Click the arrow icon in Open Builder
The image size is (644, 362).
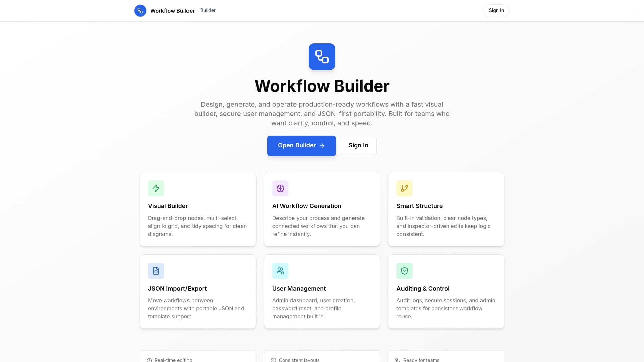(322, 146)
